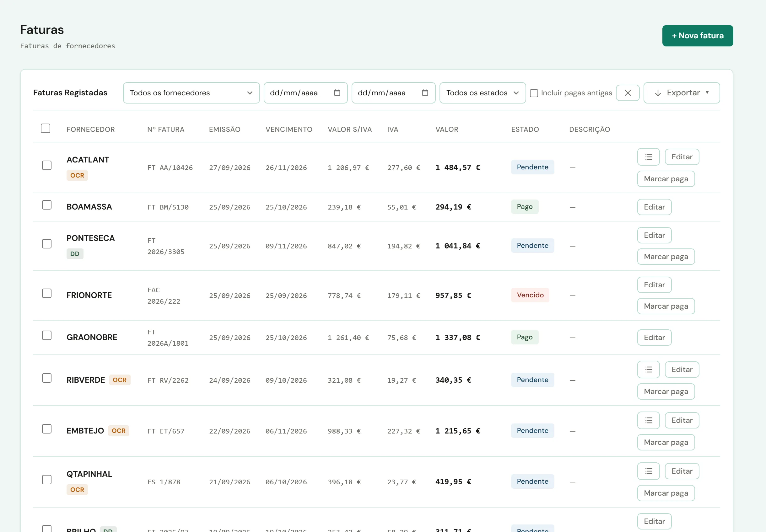Clear filters with the X button
766x532 pixels.
coord(628,93)
